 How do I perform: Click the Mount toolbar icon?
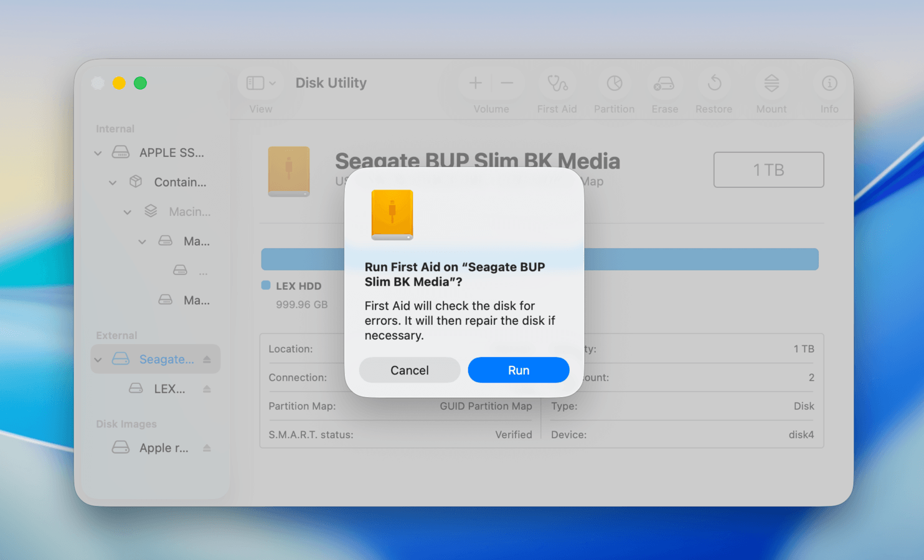pyautogui.click(x=771, y=84)
